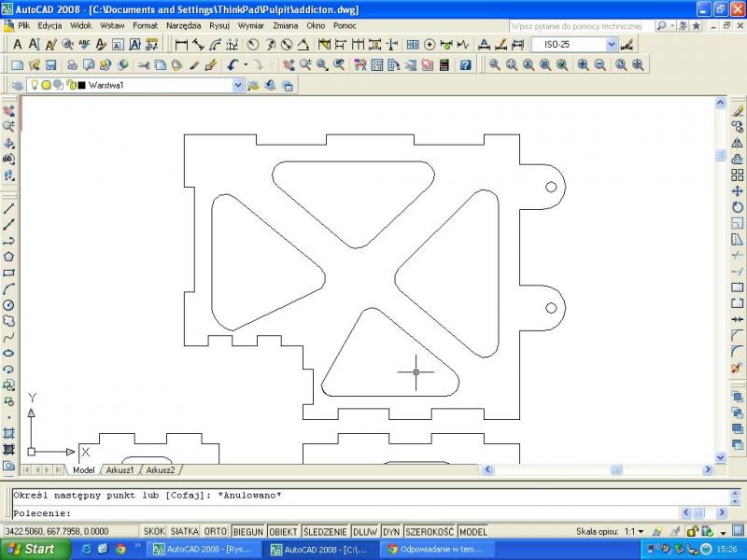Open the Layer Properties Manager icon
747x560 pixels.
[17, 86]
